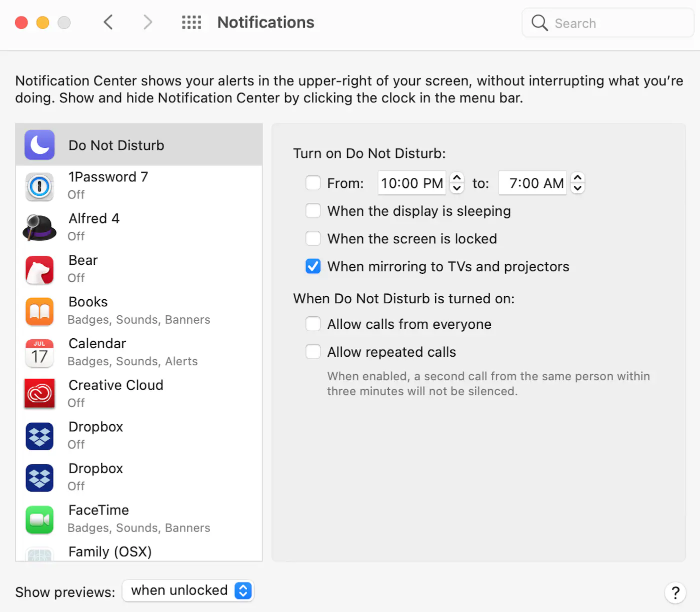Increase the 10:00 PM time with stepper

click(456, 178)
